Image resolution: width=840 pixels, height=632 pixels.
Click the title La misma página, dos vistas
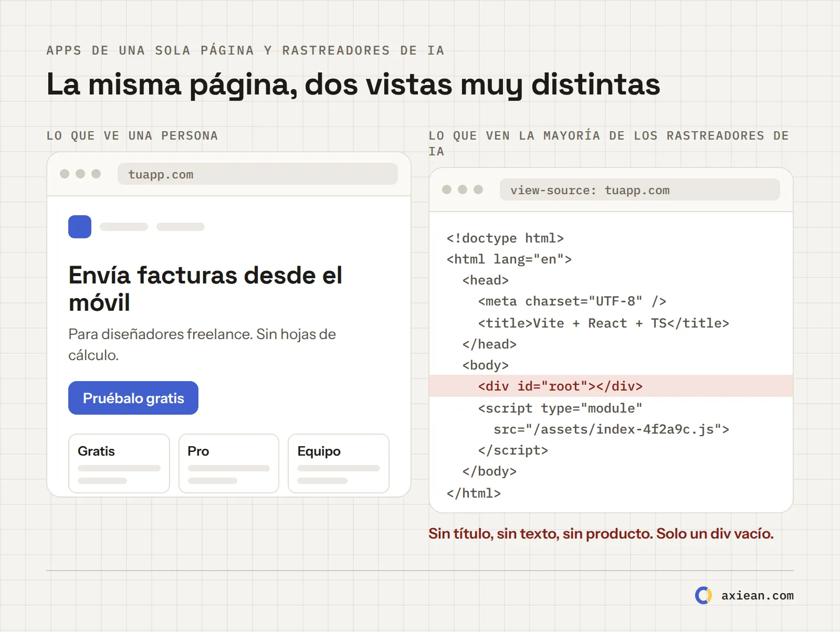(x=353, y=85)
